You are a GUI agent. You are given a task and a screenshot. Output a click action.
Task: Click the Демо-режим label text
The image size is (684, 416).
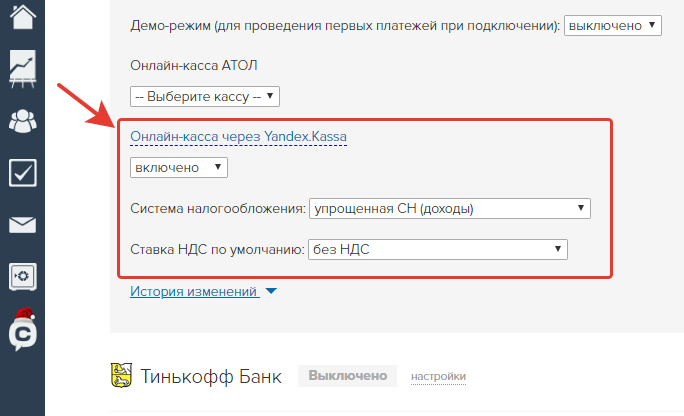345,25
